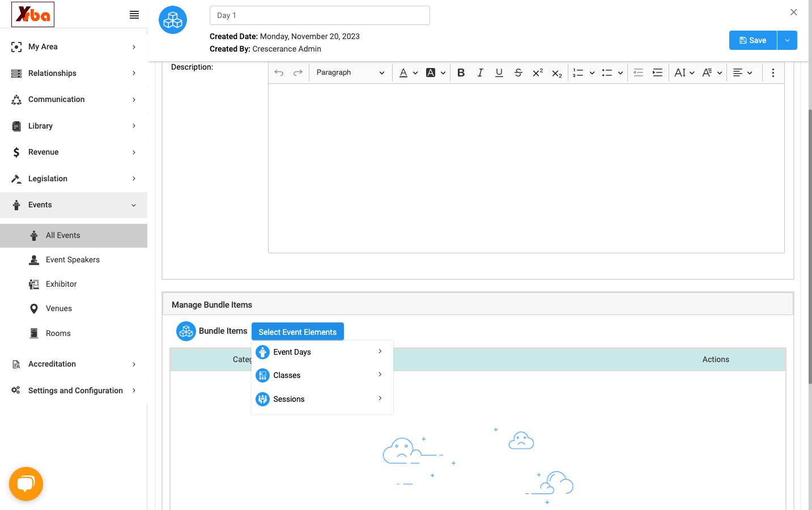Apply superscript formatting
Image resolution: width=812 pixels, height=510 pixels.
coord(538,73)
